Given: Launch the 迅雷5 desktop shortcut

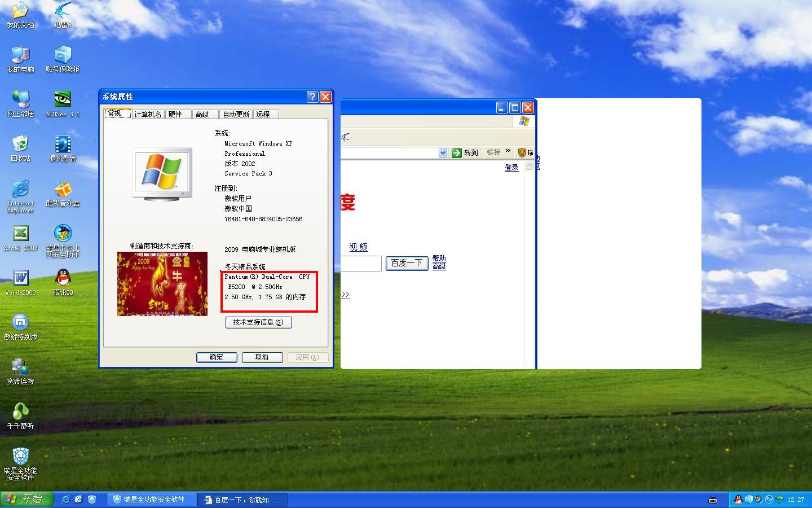Looking at the screenshot, I should pyautogui.click(x=63, y=15).
